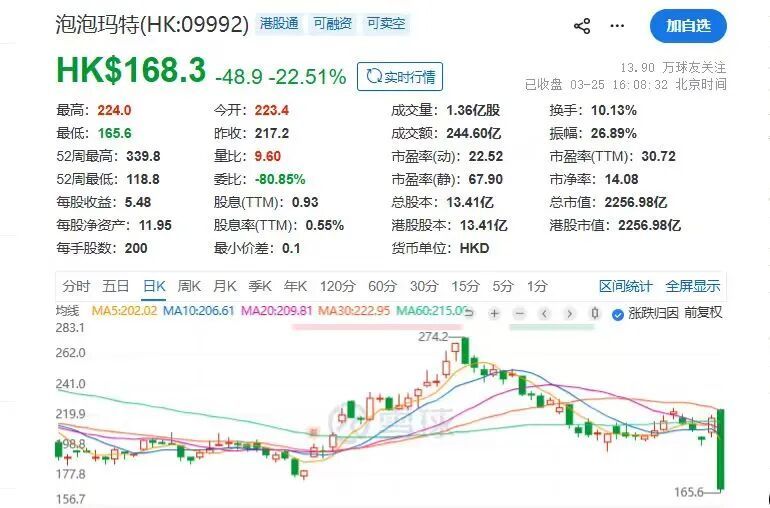Image resolution: width=770 pixels, height=508 pixels.
Task: Switch to the 分时 chart tab
Action: (76, 285)
